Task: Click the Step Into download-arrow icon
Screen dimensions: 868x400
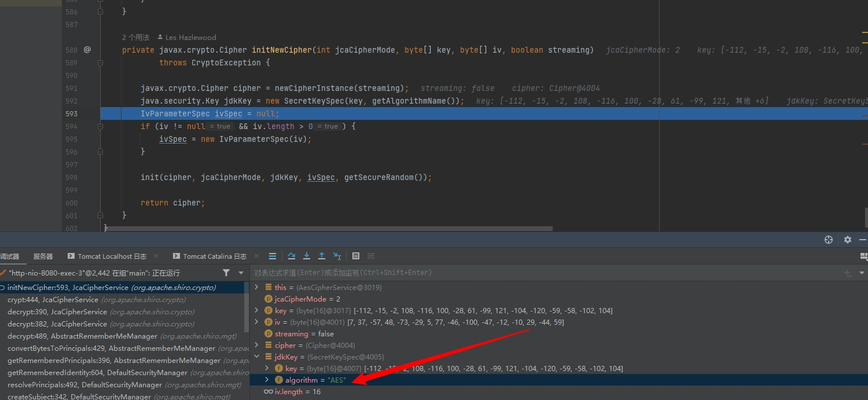Action: pos(307,256)
